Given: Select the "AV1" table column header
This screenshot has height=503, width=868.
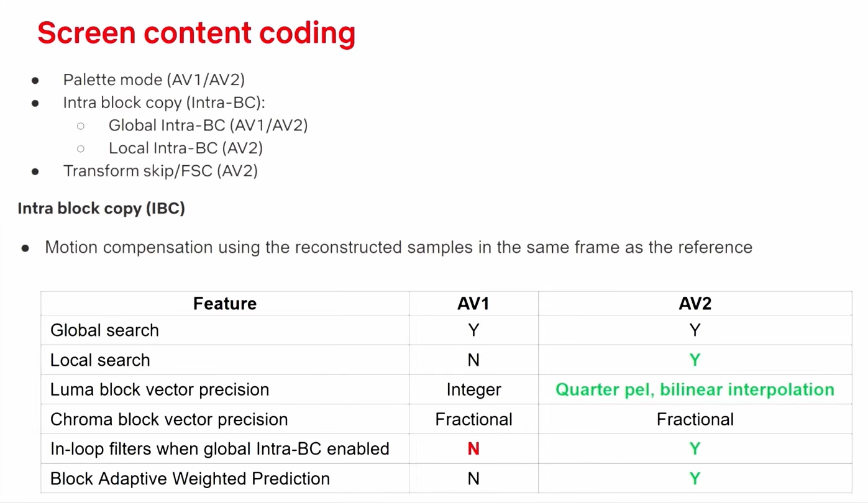Looking at the screenshot, I should tap(473, 304).
